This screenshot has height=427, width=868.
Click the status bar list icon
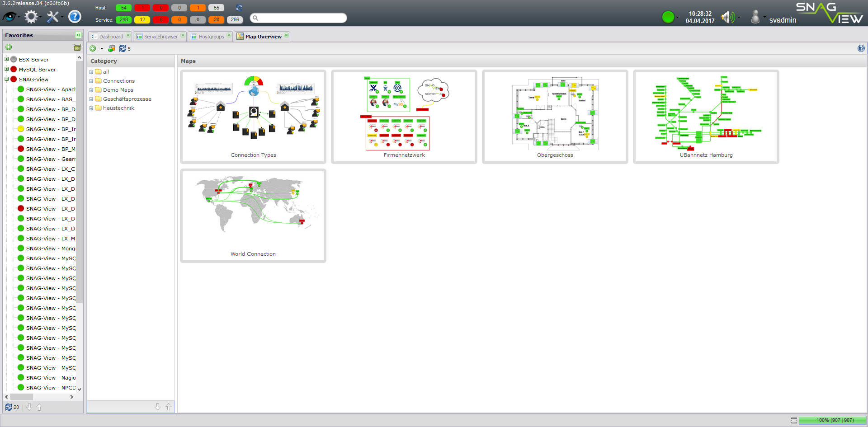pos(794,420)
